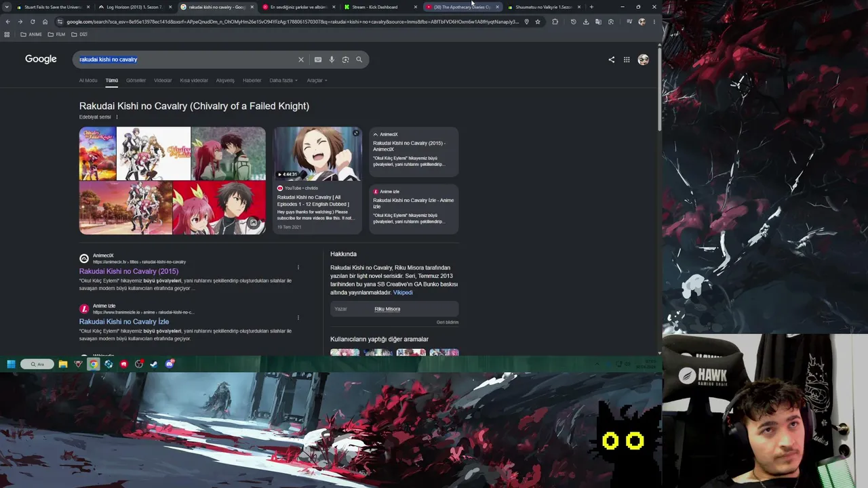Open a new browser tab

591,7
